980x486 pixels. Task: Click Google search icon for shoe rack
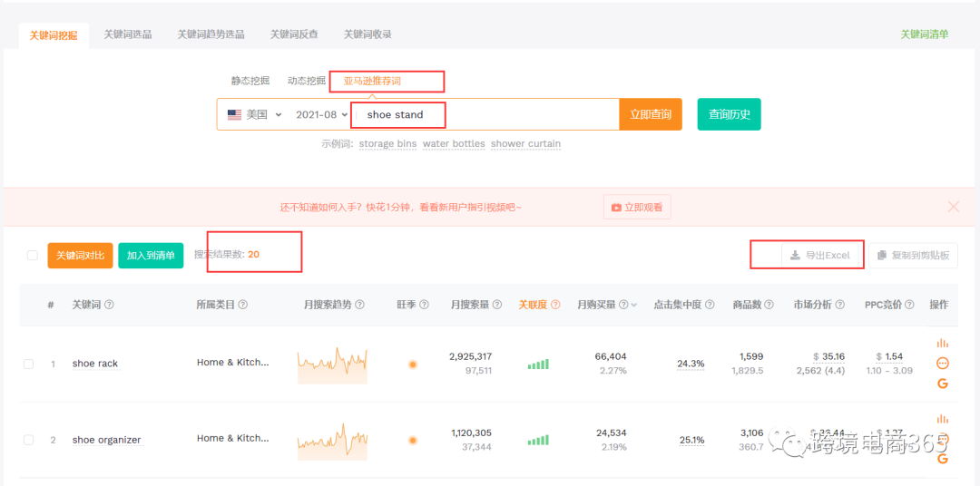tap(943, 384)
